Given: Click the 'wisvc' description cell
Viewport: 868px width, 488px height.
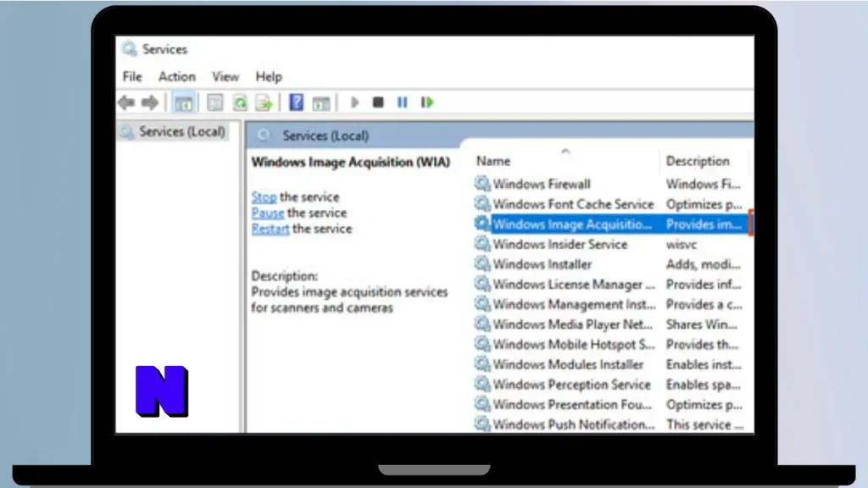Looking at the screenshot, I should [x=682, y=245].
